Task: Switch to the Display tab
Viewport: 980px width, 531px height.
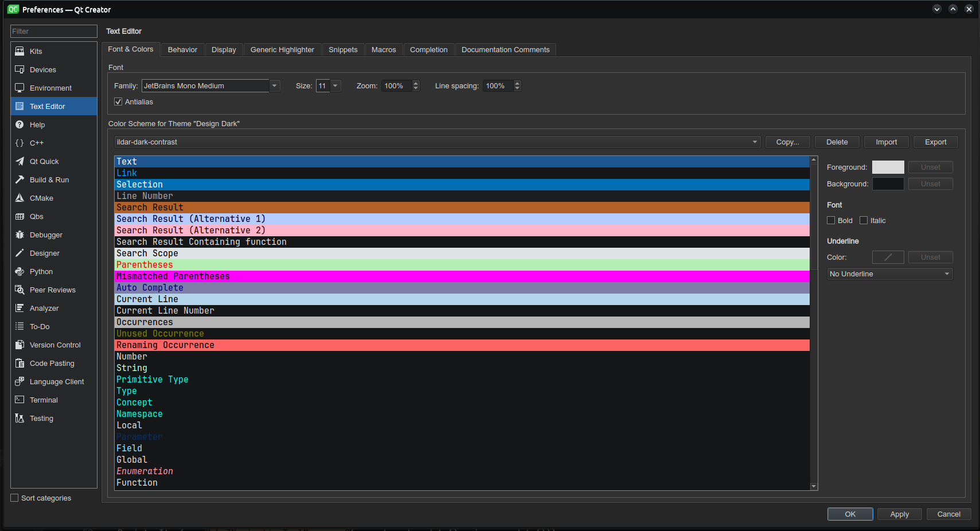Action: pyautogui.click(x=224, y=50)
